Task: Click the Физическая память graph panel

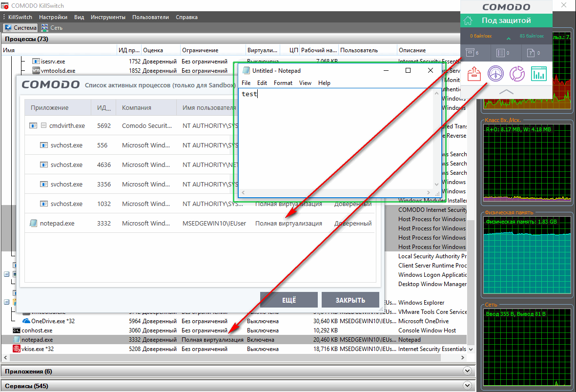Action: pyautogui.click(x=527, y=255)
